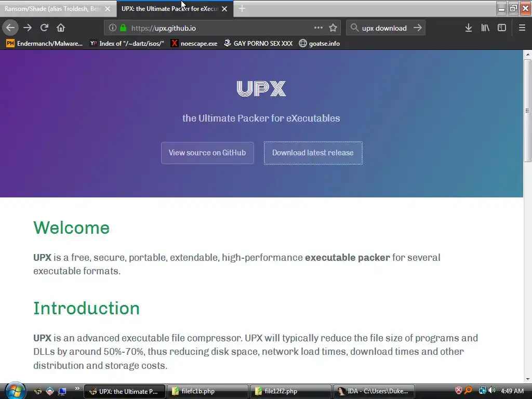The image size is (532, 399).
Task: Open a new tab with plus
Action: 242,8
